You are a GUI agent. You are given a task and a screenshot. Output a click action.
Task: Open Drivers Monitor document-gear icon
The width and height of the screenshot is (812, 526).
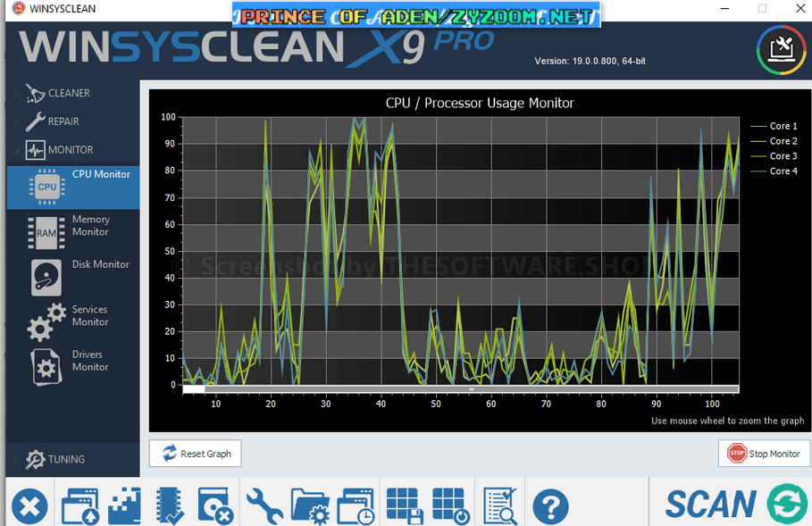(x=46, y=367)
